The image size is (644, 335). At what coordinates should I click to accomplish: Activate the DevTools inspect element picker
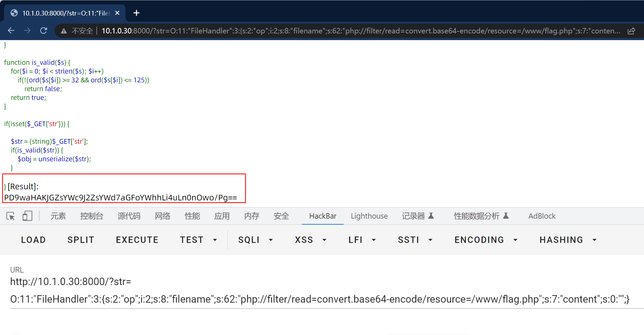coord(10,216)
